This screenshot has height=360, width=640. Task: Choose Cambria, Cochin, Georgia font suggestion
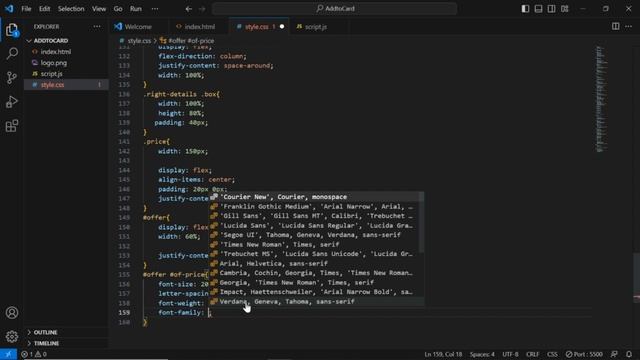click(x=317, y=273)
